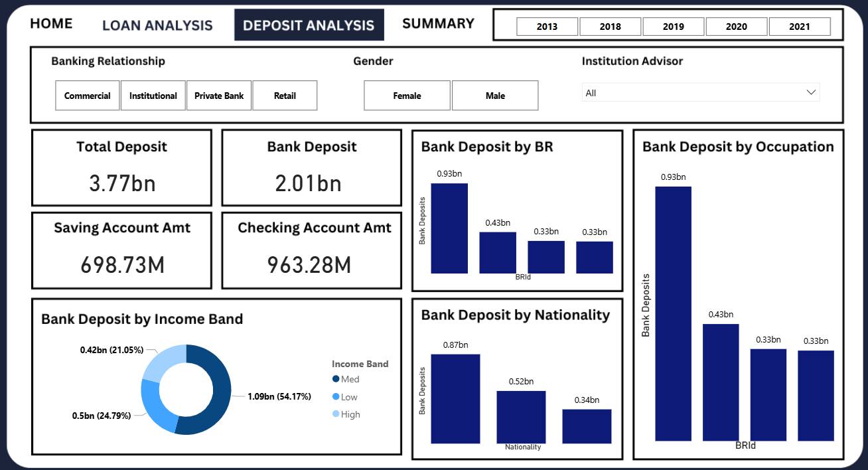Click the Low legend color dot
Viewport: 868px width, 470px height.
click(336, 397)
